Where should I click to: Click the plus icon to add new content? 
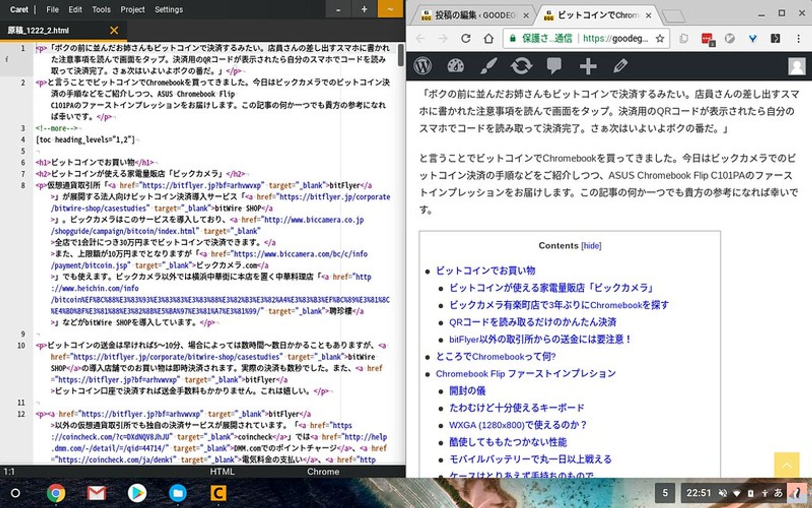(x=587, y=66)
